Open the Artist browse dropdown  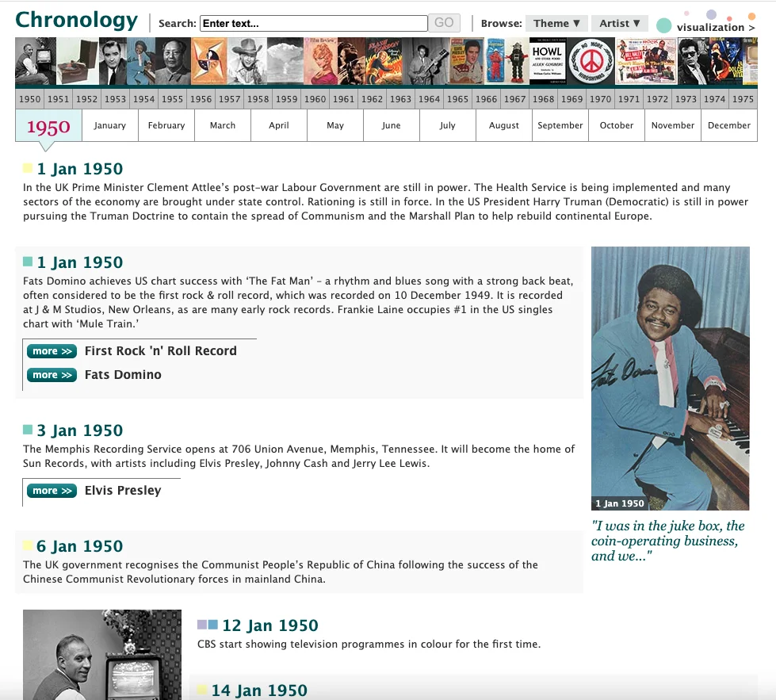click(620, 23)
